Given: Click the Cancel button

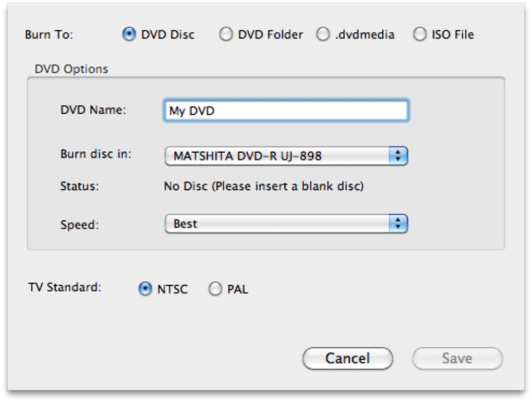Looking at the screenshot, I should tap(347, 359).
